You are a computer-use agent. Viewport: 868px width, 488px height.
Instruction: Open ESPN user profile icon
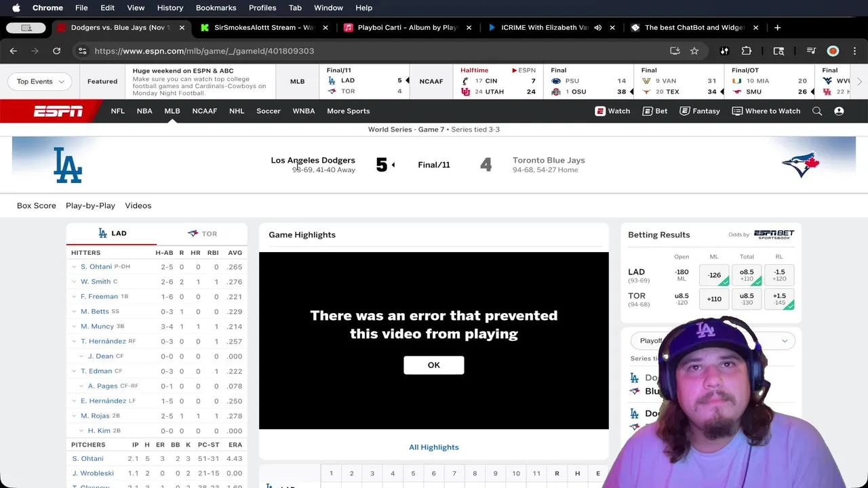(x=839, y=111)
